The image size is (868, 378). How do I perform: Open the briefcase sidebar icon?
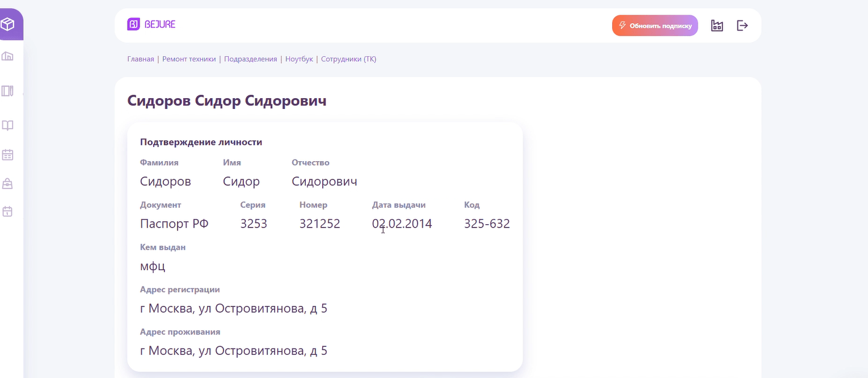[x=7, y=183]
